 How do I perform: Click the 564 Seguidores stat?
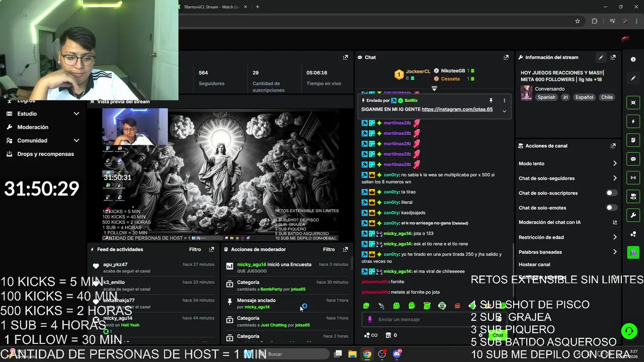pyautogui.click(x=211, y=78)
